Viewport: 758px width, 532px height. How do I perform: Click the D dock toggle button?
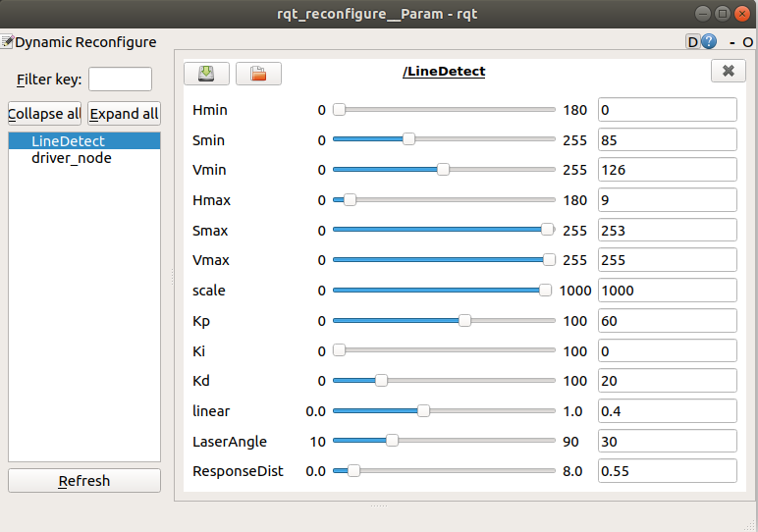693,42
